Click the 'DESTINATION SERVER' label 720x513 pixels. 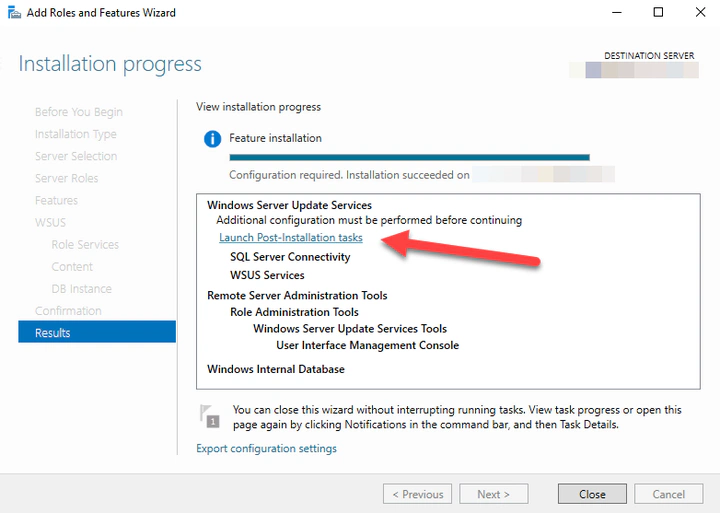click(649, 56)
